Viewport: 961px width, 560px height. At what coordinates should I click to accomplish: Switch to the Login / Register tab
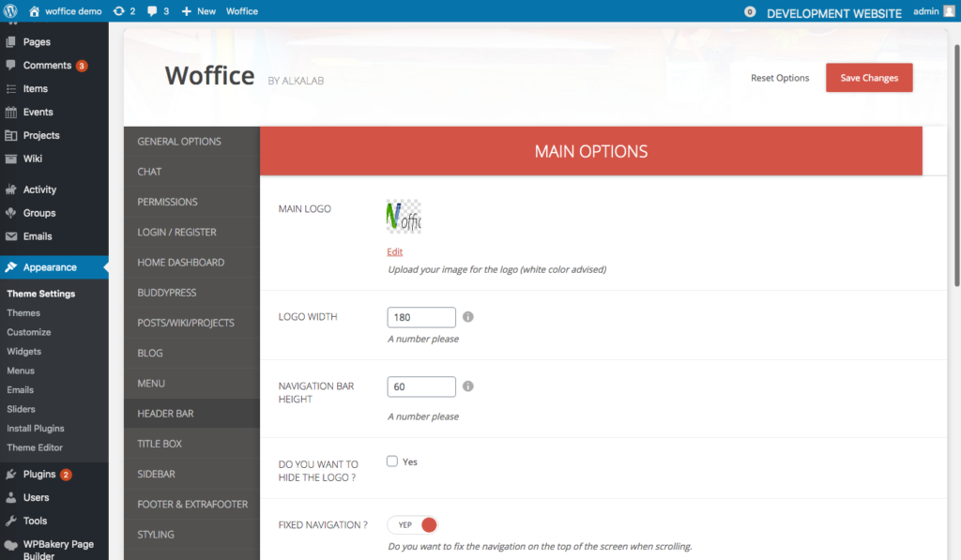pos(176,233)
